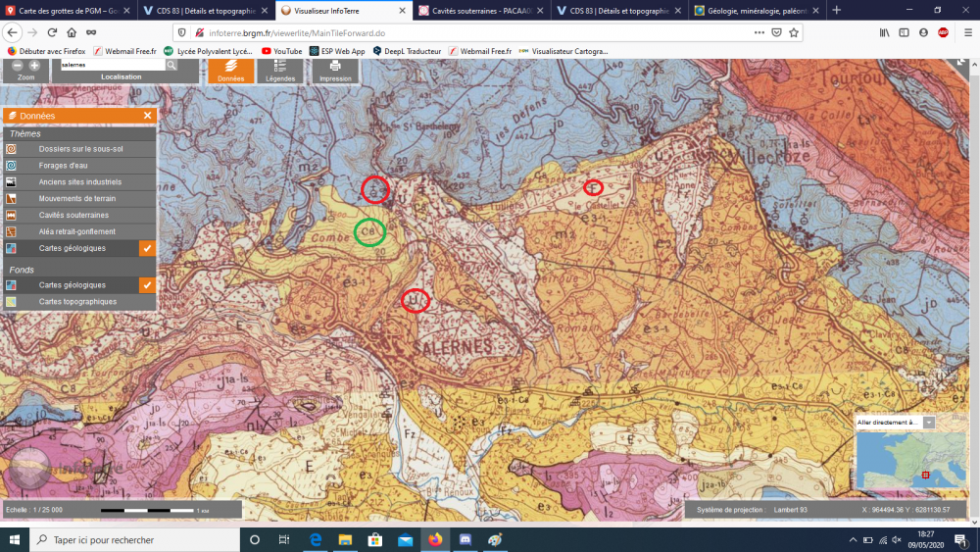Click the zoom out minus button
The width and height of the screenshot is (980, 552).
18,65
